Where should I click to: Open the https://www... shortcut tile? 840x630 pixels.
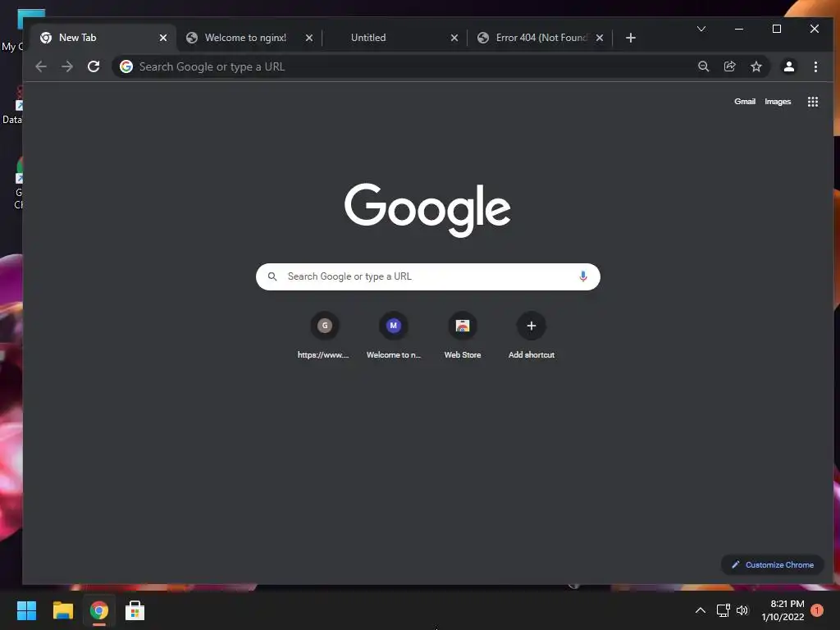323,336
